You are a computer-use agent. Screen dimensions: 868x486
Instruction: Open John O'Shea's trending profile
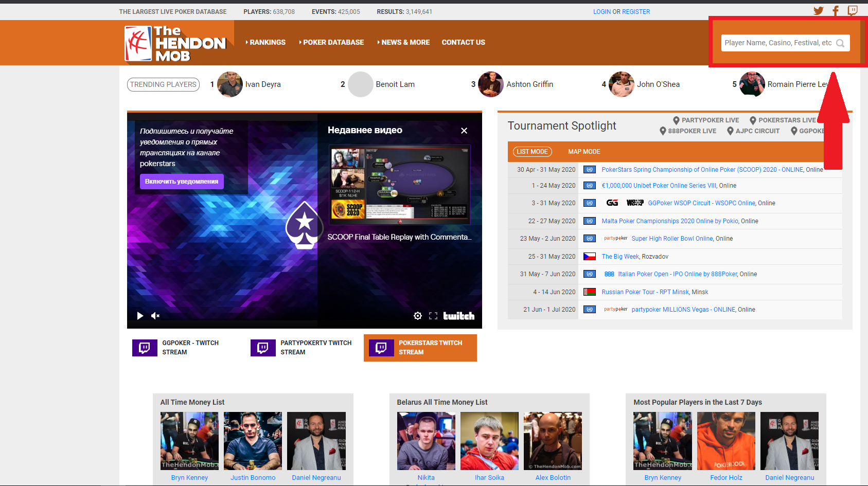[658, 84]
